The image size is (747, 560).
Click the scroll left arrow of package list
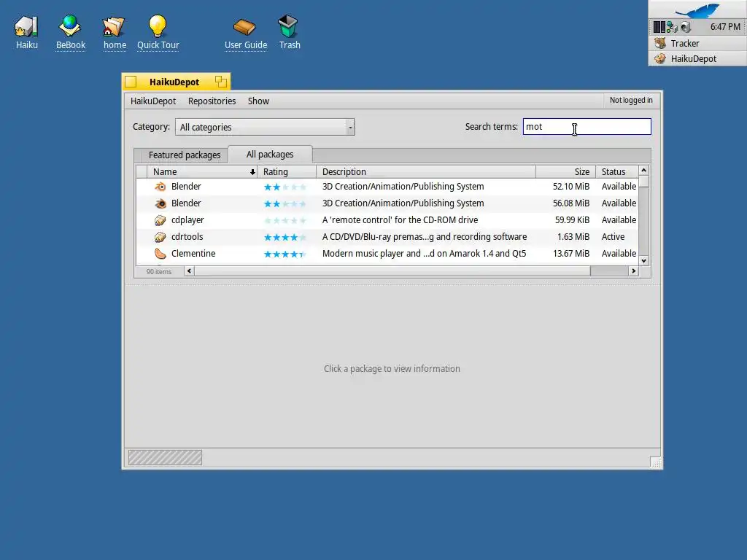pos(189,271)
